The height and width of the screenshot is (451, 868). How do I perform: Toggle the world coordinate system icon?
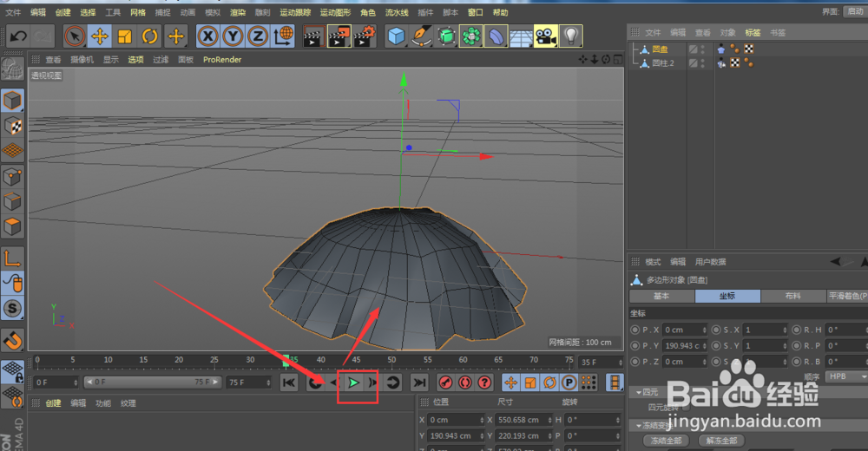[283, 36]
